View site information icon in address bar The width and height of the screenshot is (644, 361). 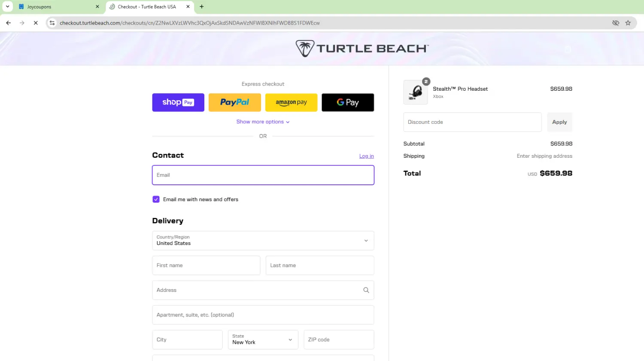[x=52, y=23]
